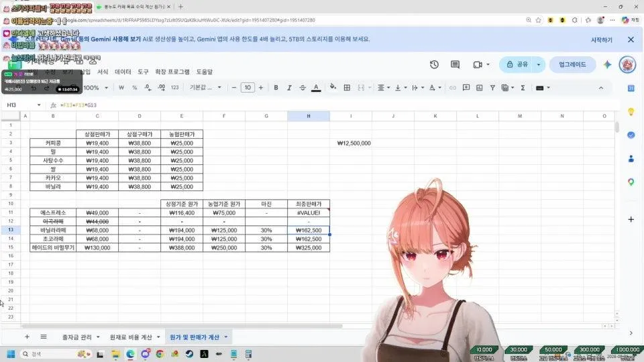Screen dimensions: 644x362
Task: Open the functions sigma icon
Action: (523, 88)
